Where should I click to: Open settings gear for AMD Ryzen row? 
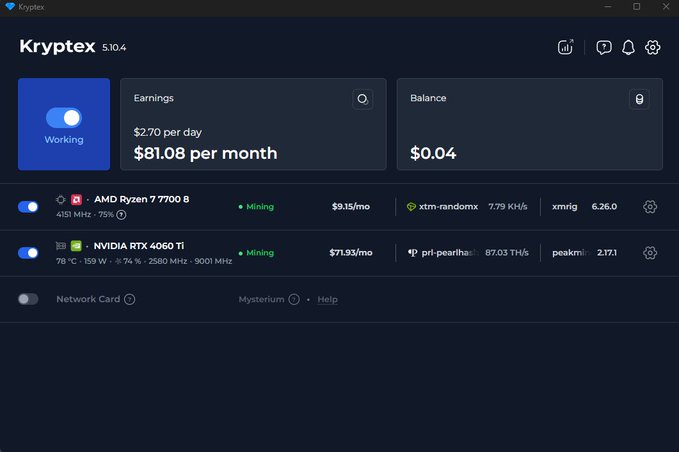(650, 207)
